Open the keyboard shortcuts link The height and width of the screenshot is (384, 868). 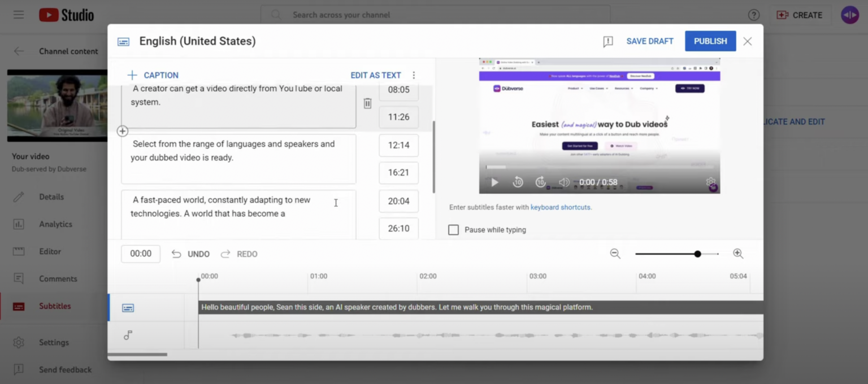(560, 207)
